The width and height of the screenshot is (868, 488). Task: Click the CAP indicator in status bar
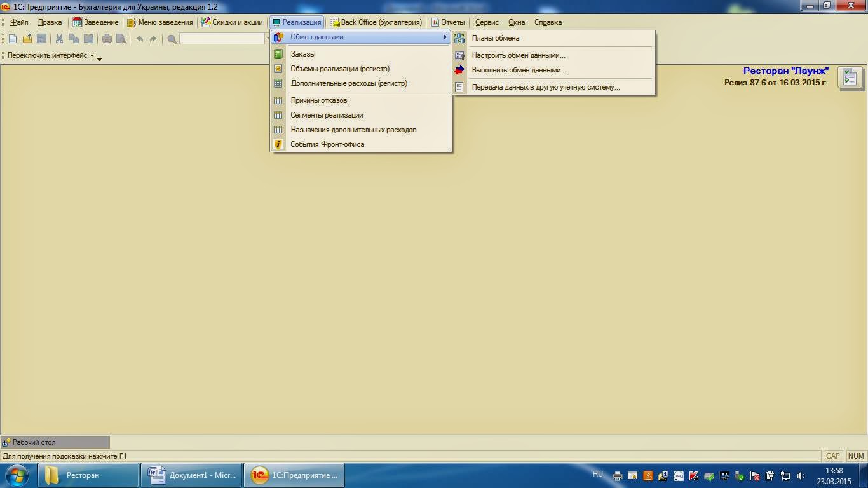[x=833, y=456]
